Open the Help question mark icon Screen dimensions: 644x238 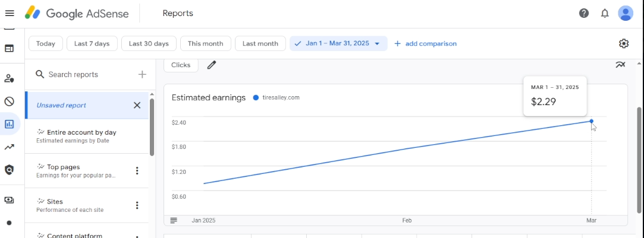click(583, 14)
